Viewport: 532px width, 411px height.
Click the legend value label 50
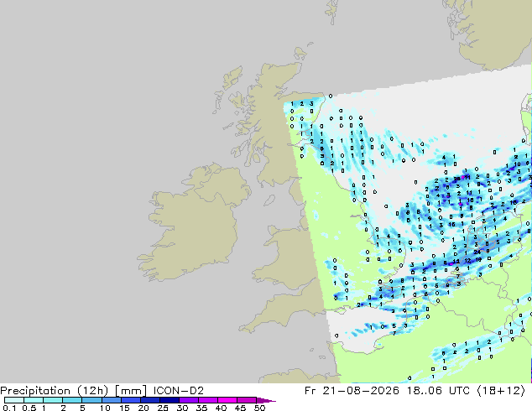[260, 408]
